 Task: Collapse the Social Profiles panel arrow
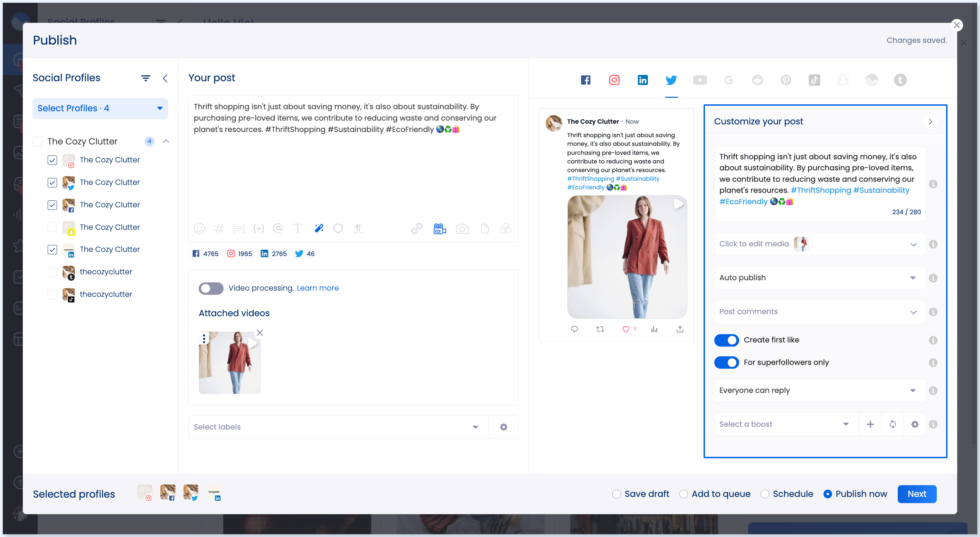[x=165, y=78]
